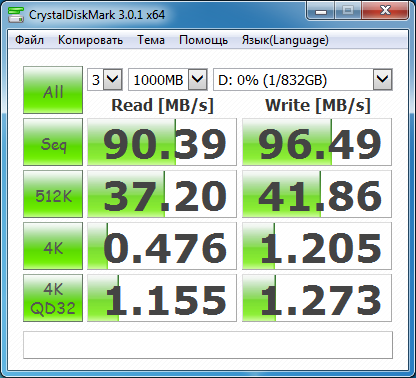Screen dimensions: 416x378
Task: Select the 4K read result 0.476
Action: pyautogui.click(x=162, y=246)
